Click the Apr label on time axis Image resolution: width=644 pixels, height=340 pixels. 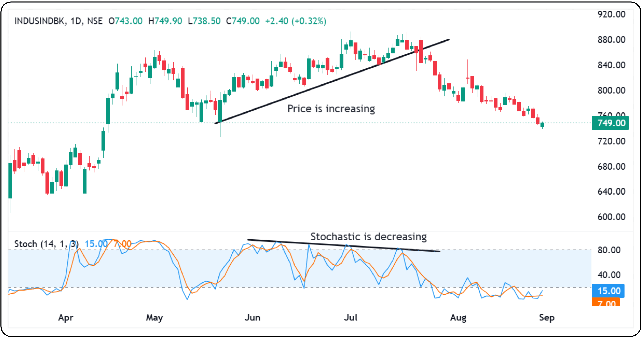pos(66,318)
